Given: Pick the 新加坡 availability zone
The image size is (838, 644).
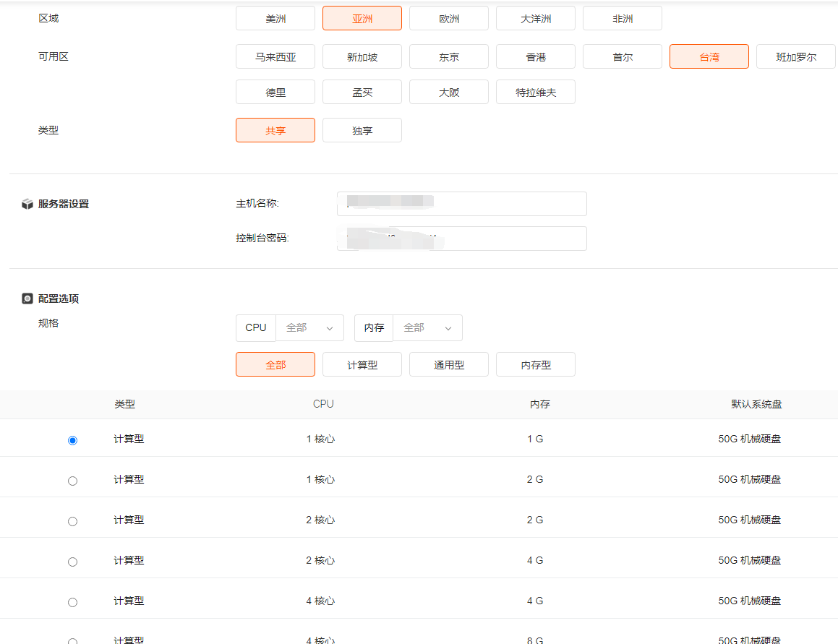Looking at the screenshot, I should pos(362,57).
